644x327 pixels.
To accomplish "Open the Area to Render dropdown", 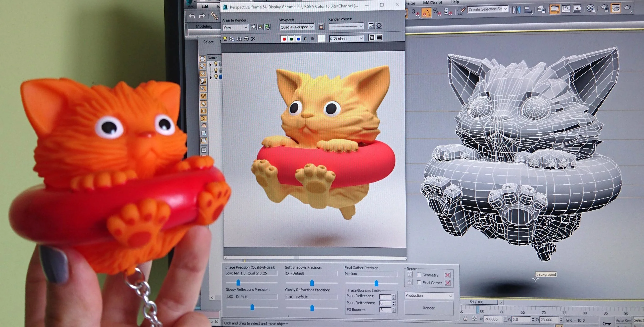I will click(235, 27).
